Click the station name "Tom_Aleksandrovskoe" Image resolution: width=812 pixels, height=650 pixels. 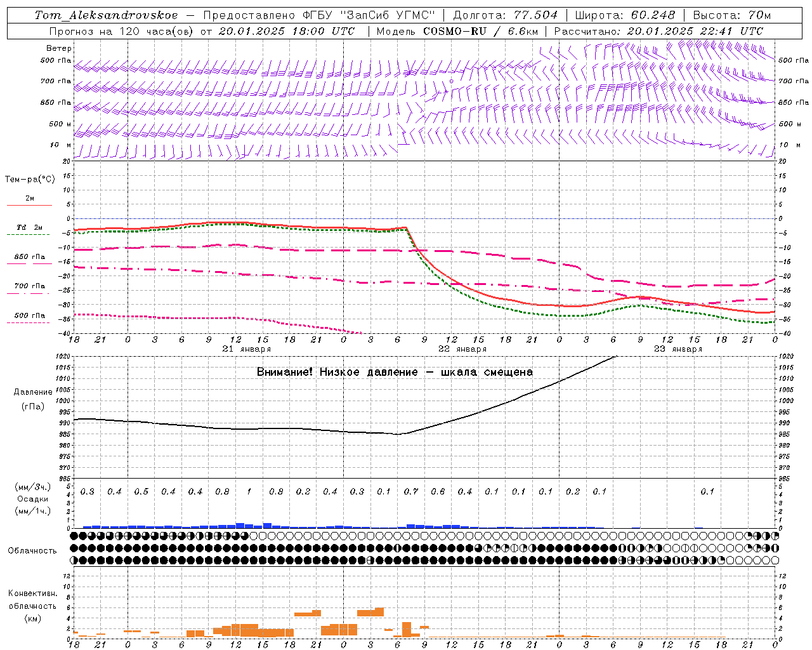[x=107, y=15]
